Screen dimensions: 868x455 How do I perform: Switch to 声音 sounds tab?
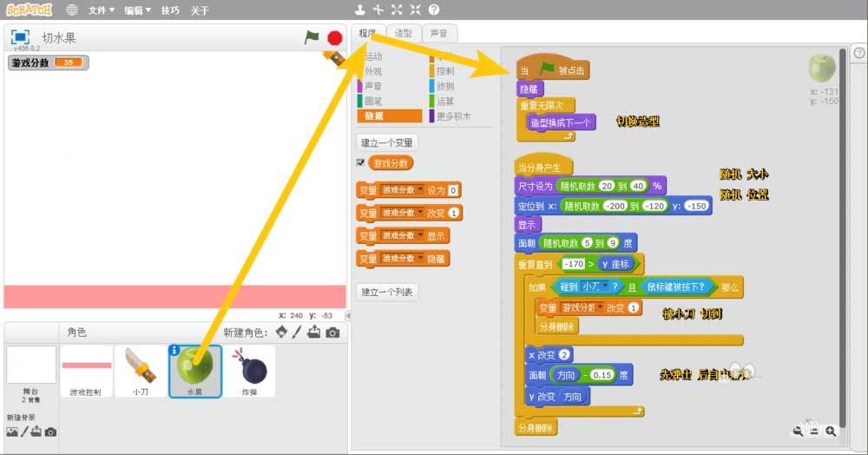[439, 33]
